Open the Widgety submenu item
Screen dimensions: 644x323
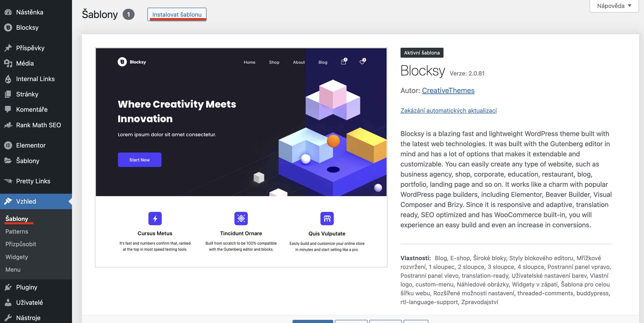(x=17, y=257)
